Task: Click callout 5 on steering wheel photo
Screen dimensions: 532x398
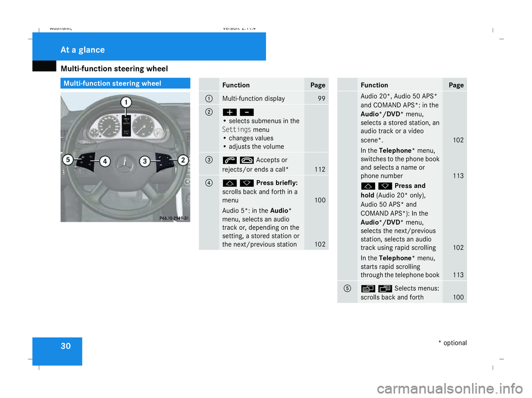Action: tap(68, 160)
